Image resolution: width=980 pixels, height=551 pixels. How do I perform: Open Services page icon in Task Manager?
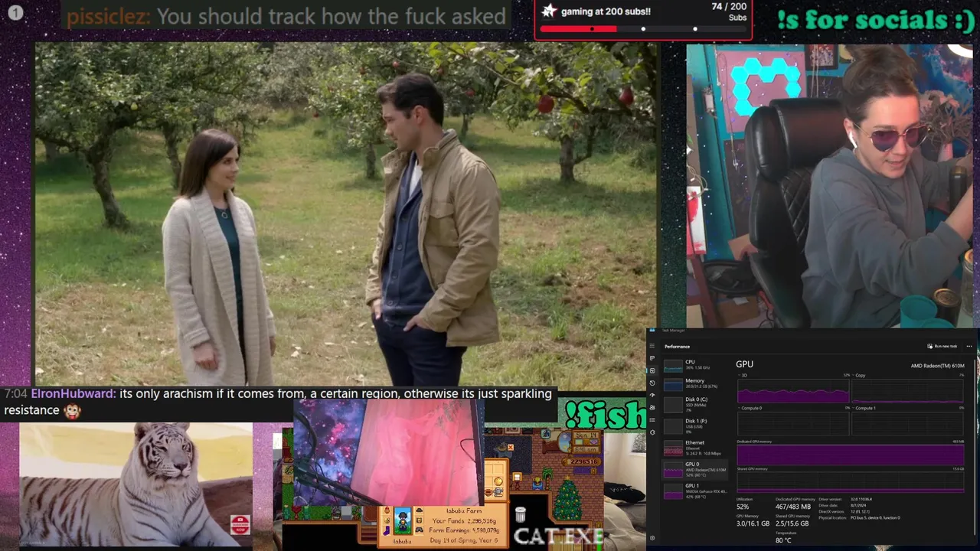pyautogui.click(x=652, y=432)
